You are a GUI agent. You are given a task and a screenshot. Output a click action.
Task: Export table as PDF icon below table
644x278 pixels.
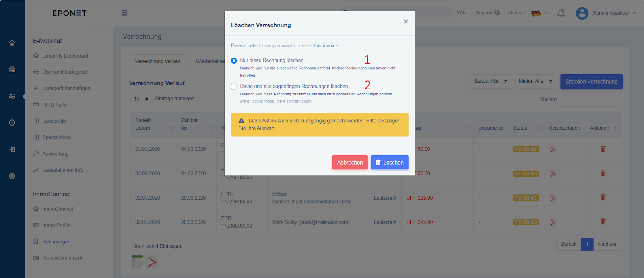pos(152,262)
